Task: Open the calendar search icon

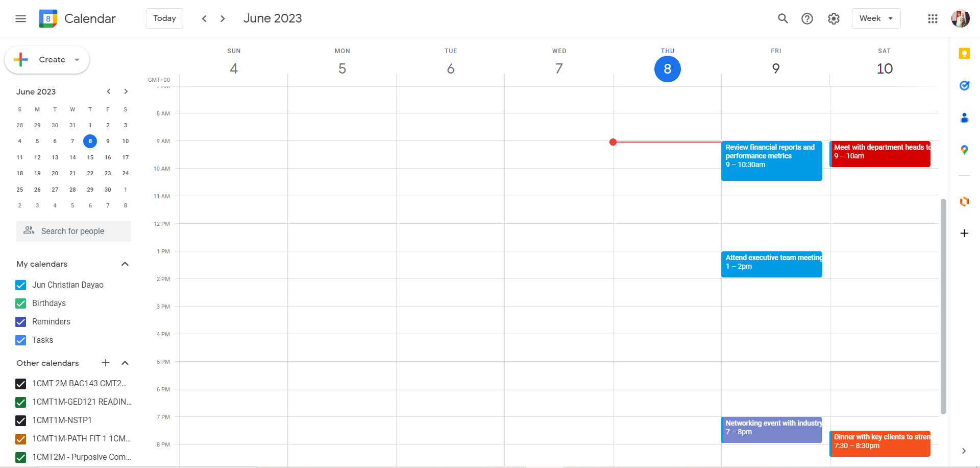Action: point(782,19)
